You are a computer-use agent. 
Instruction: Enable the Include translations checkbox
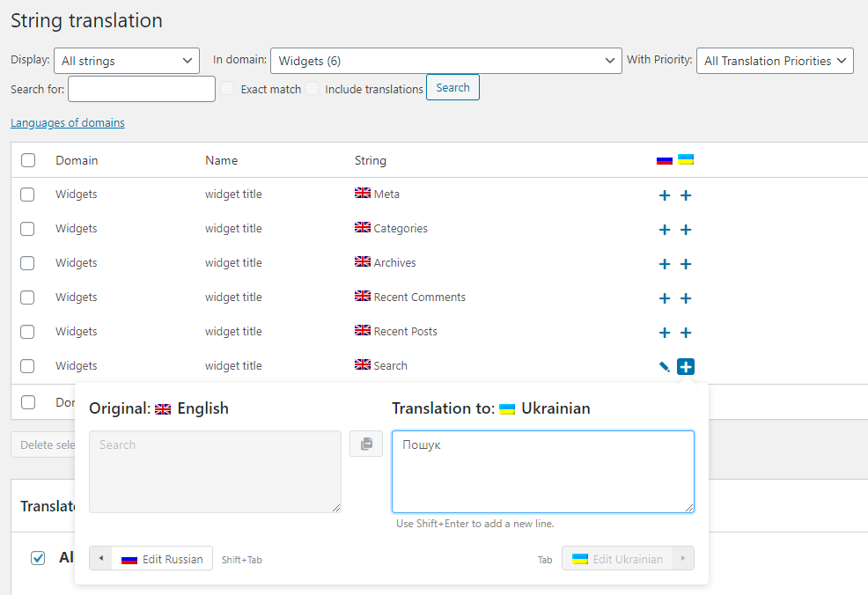pyautogui.click(x=312, y=89)
